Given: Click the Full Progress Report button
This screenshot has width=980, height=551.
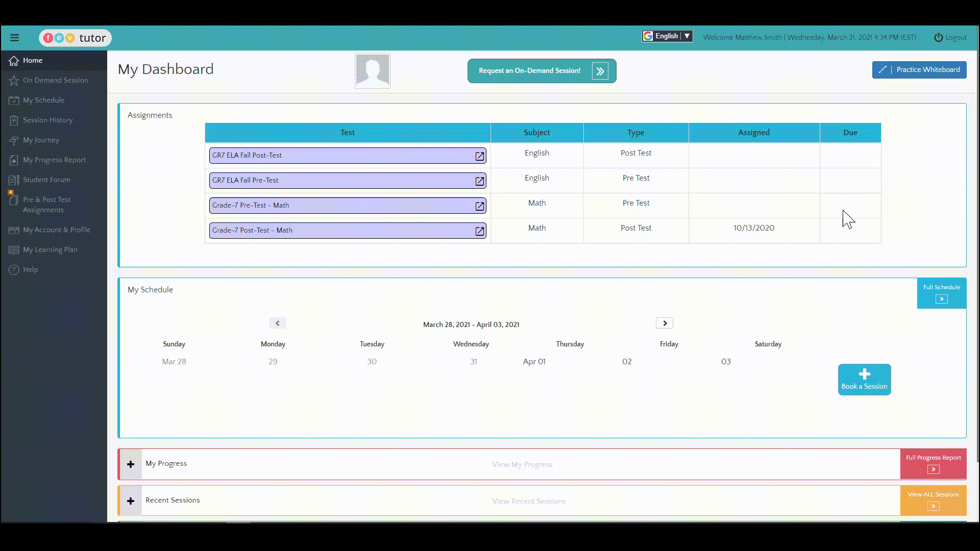Looking at the screenshot, I should (933, 464).
